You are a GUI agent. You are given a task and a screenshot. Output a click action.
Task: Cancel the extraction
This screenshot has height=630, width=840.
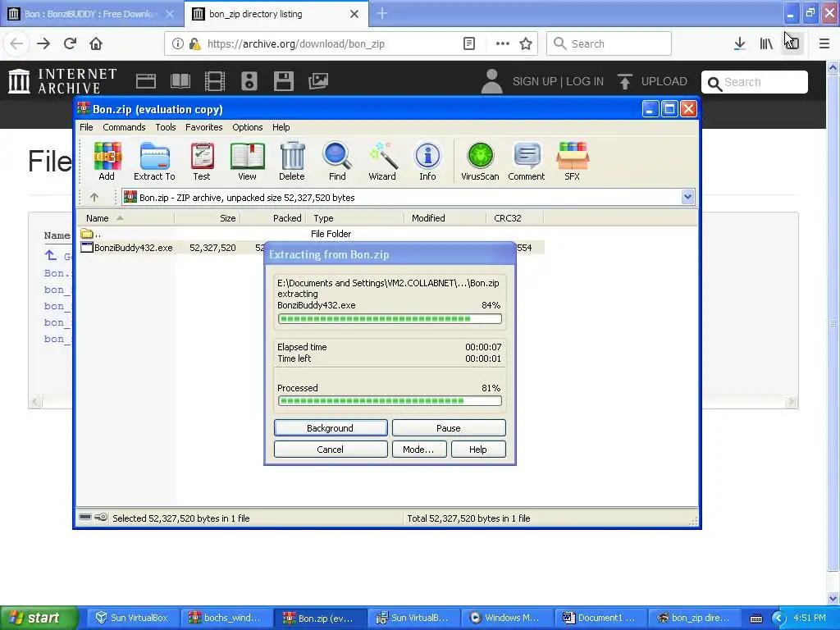click(331, 450)
